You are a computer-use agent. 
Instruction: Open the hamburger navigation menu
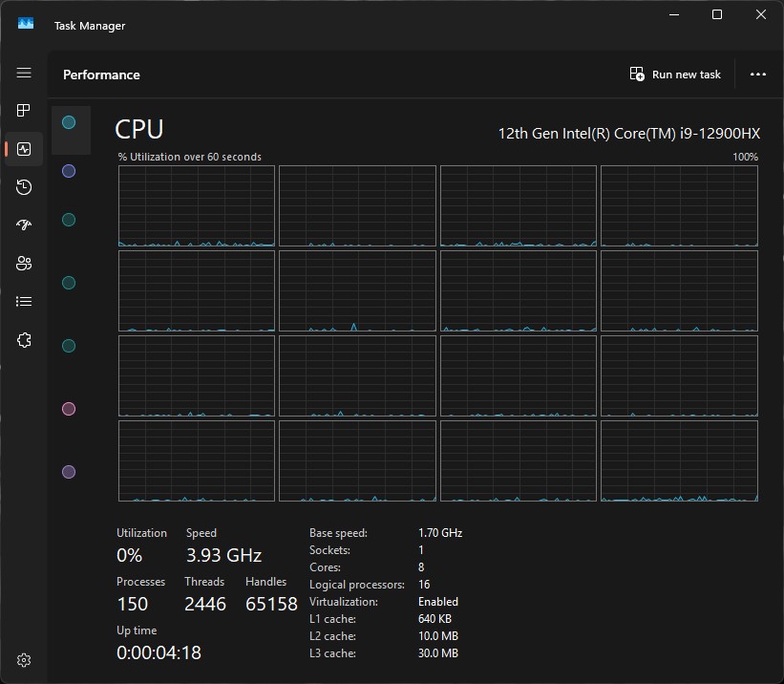[24, 73]
